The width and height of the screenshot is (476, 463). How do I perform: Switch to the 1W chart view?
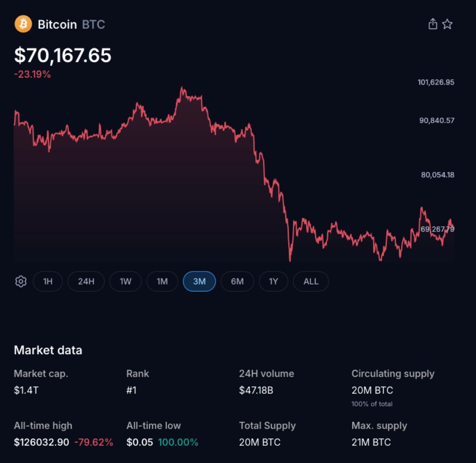click(125, 281)
